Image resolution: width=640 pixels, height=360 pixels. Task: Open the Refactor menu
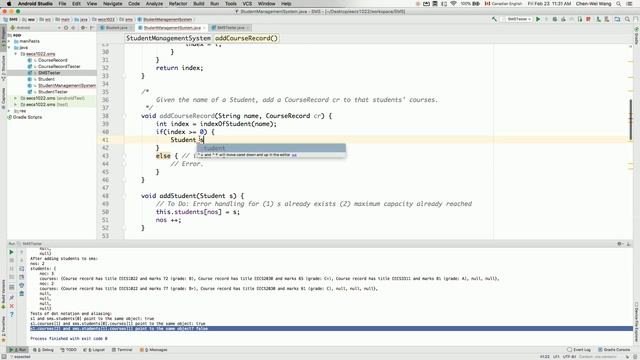coord(178,4)
